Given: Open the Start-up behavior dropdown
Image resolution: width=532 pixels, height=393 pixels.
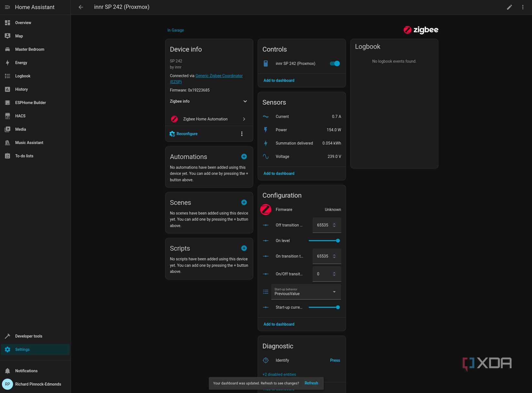Looking at the screenshot, I should [x=306, y=292].
